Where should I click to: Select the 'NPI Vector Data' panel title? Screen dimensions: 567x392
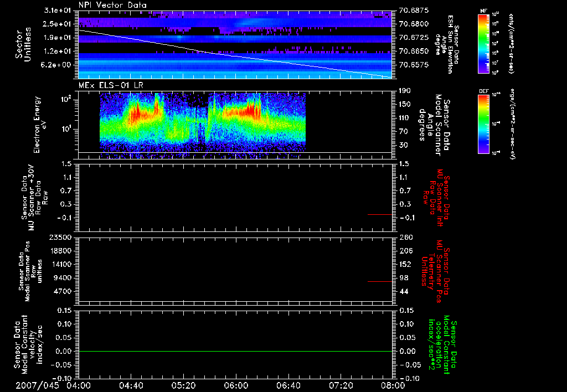(112, 5)
